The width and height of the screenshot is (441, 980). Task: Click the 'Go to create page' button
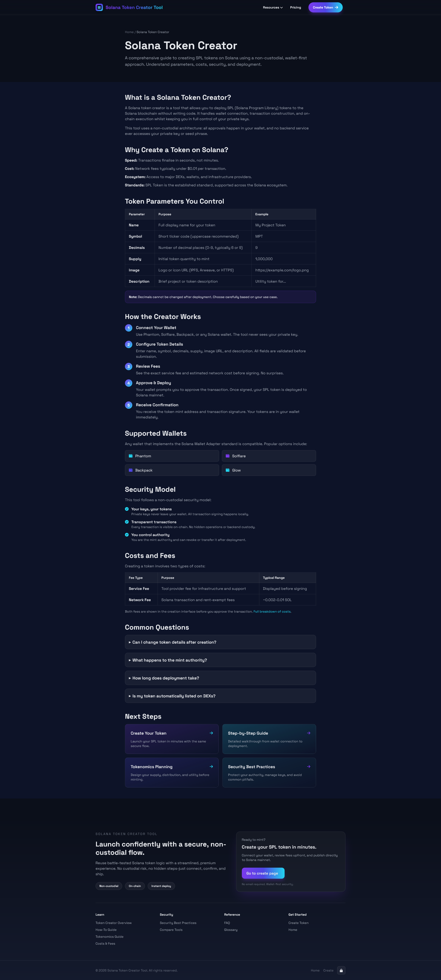pos(263,873)
